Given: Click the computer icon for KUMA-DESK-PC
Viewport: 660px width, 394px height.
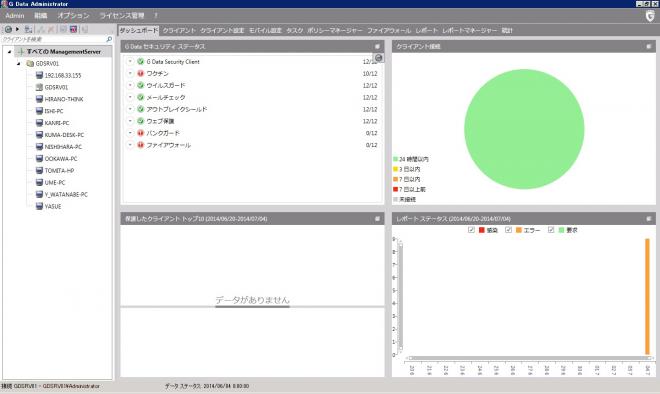Looking at the screenshot, I should click(x=39, y=135).
